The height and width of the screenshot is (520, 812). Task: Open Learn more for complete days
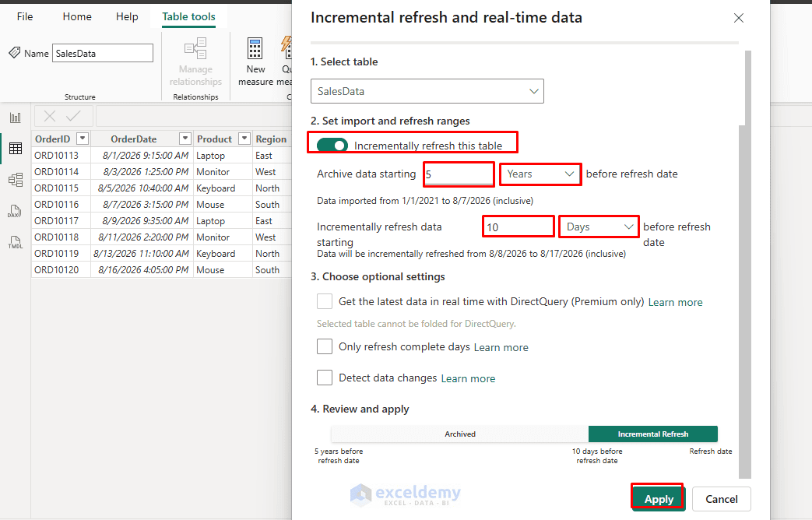click(x=501, y=347)
